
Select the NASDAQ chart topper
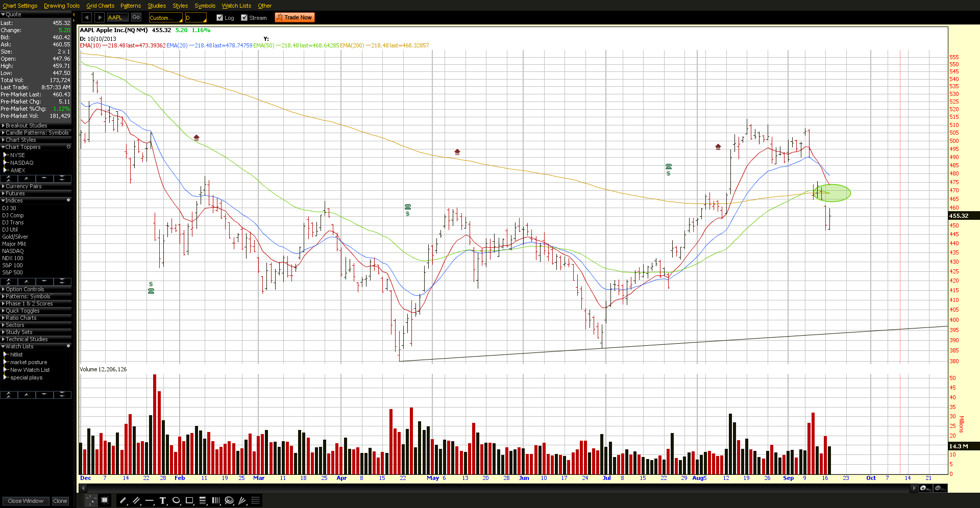tap(21, 163)
